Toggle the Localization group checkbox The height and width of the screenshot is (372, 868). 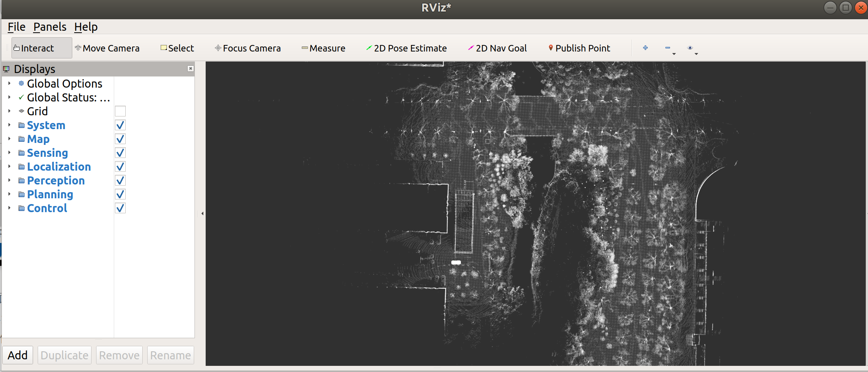click(x=120, y=166)
